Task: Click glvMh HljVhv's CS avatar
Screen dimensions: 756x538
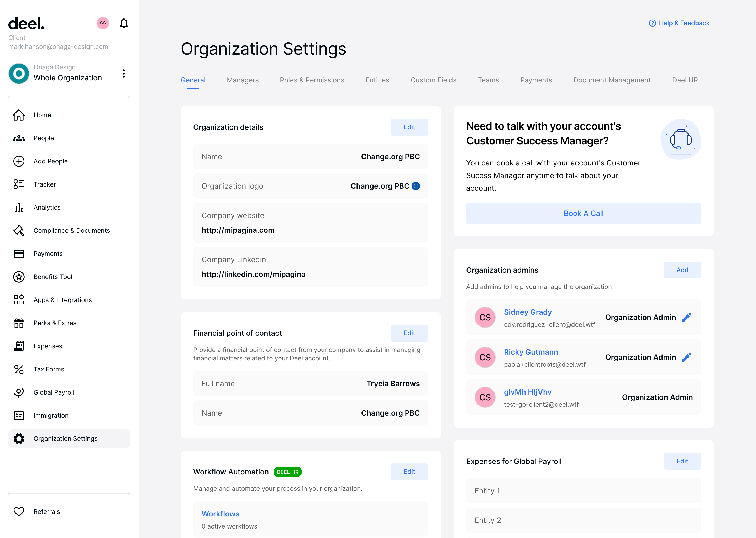Action: coord(485,397)
